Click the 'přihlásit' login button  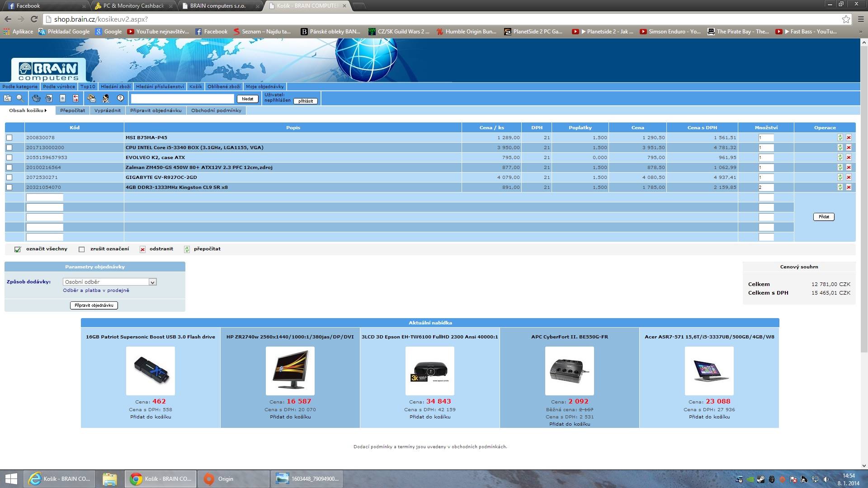(x=306, y=101)
